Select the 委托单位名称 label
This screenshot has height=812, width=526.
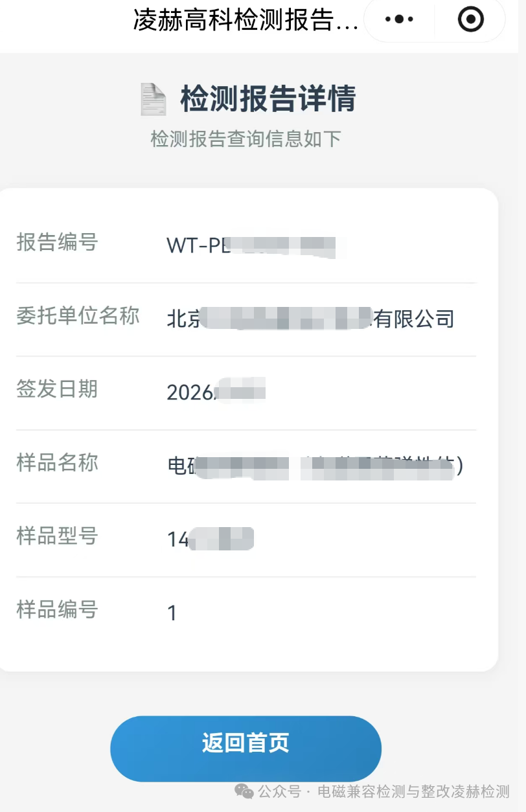(x=78, y=315)
